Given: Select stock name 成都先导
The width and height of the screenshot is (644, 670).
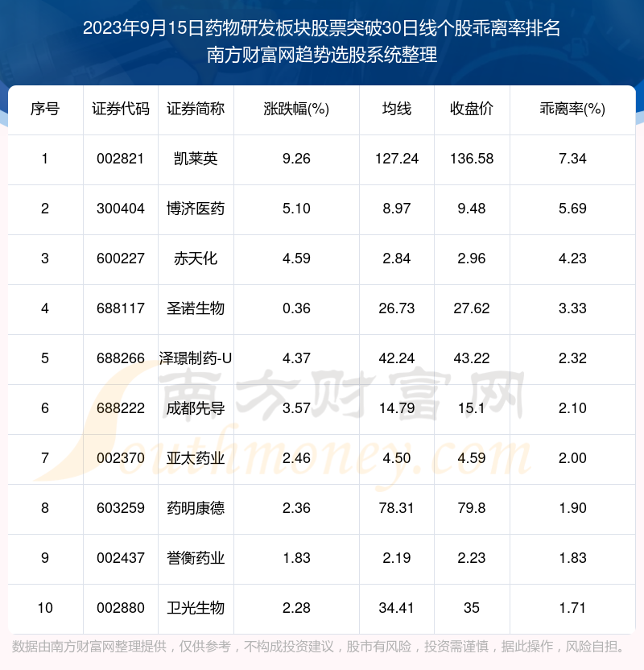Looking at the screenshot, I should (x=196, y=408).
